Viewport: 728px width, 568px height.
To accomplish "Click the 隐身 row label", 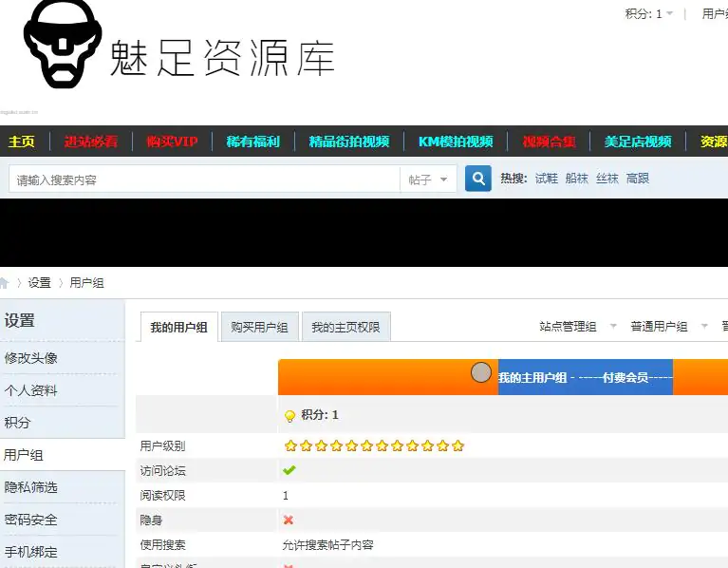I will click(x=151, y=520).
